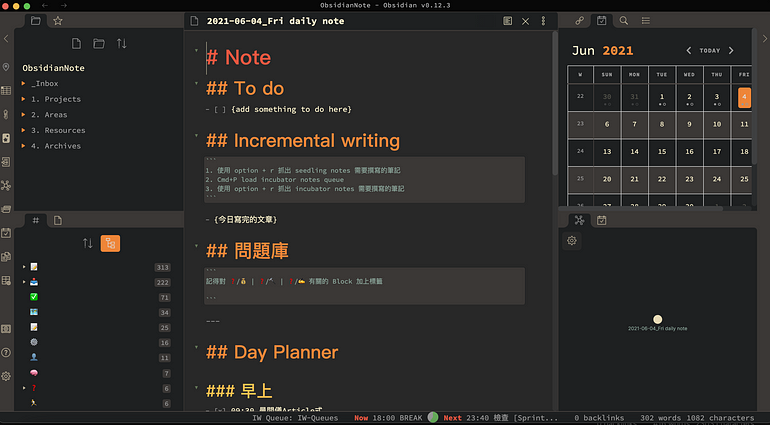The width and height of the screenshot is (770, 425).
Task: Open the file explorer tab
Action: [36, 21]
